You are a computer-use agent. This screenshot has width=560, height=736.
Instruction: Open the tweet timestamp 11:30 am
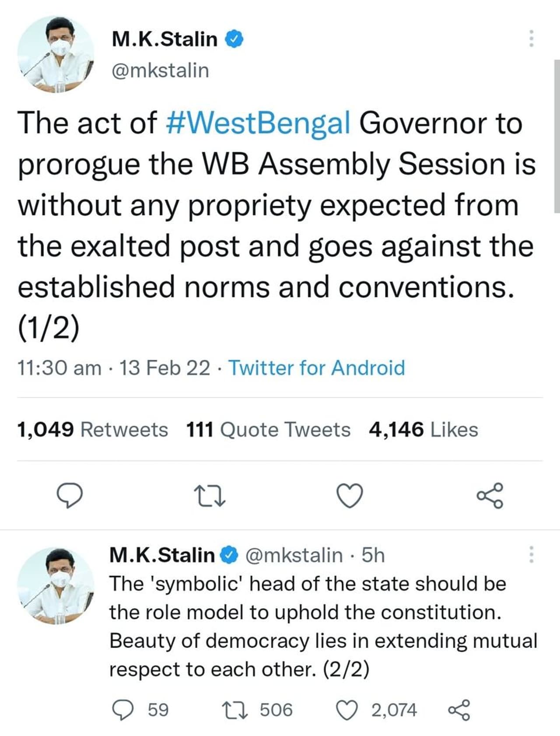click(x=59, y=368)
